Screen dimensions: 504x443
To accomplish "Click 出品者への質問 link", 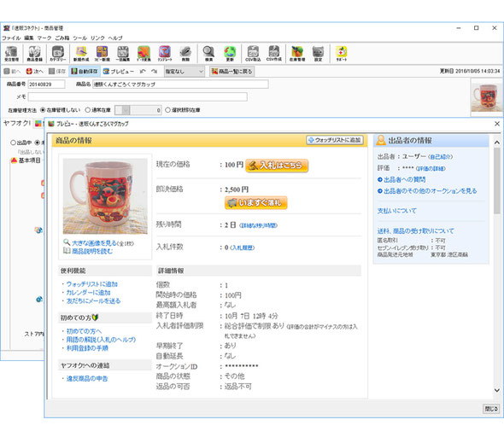I will pyautogui.click(x=404, y=179).
